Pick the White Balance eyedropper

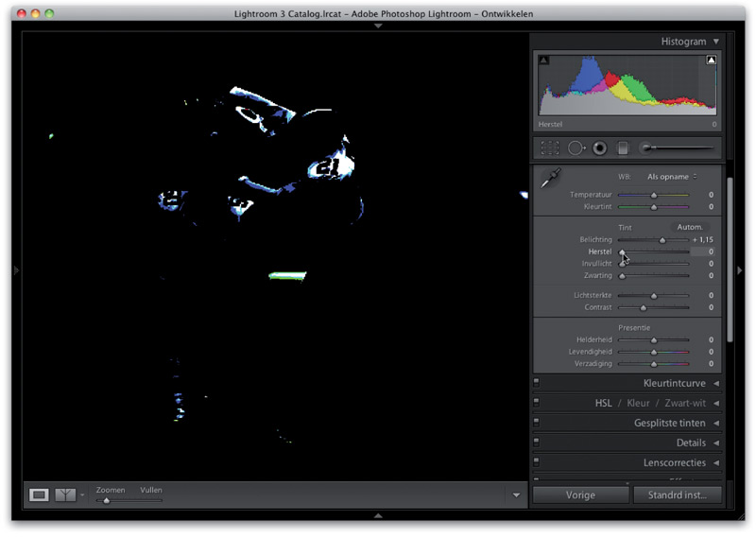pyautogui.click(x=551, y=178)
